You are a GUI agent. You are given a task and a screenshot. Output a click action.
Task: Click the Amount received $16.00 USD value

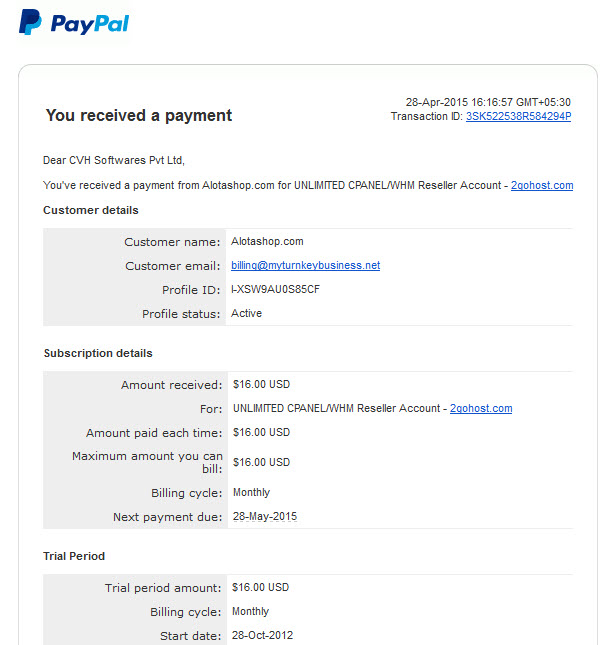pos(262,385)
